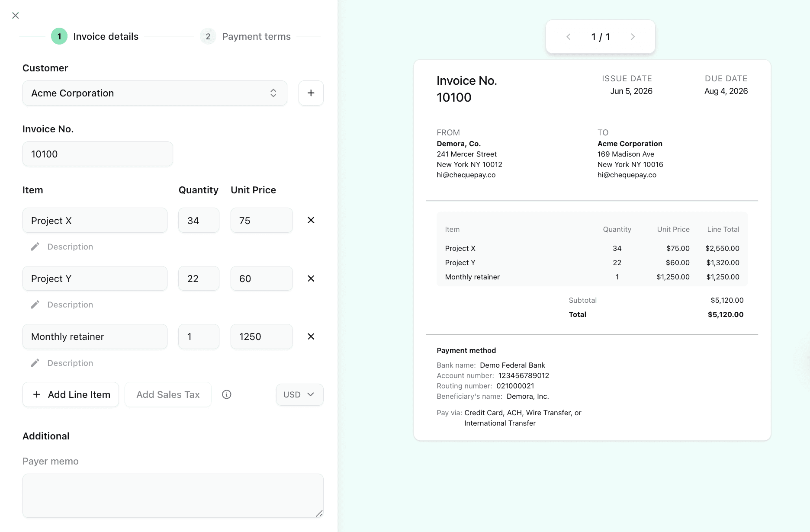Click the Add Sales Tax button

[168, 394]
